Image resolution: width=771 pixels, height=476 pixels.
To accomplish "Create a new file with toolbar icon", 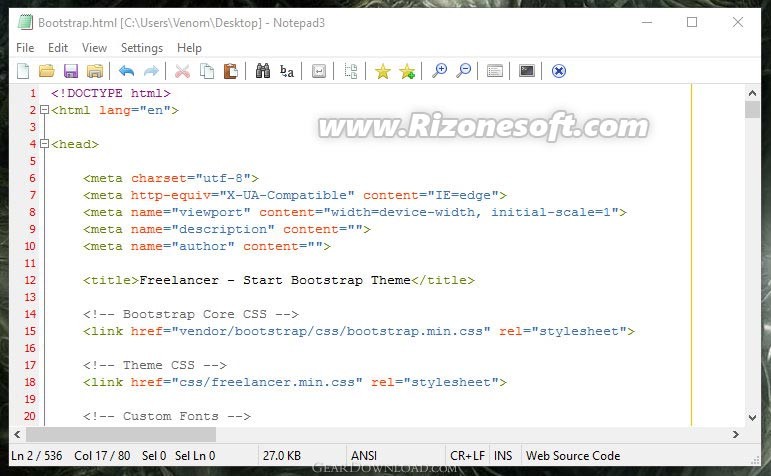I will pos(23,71).
